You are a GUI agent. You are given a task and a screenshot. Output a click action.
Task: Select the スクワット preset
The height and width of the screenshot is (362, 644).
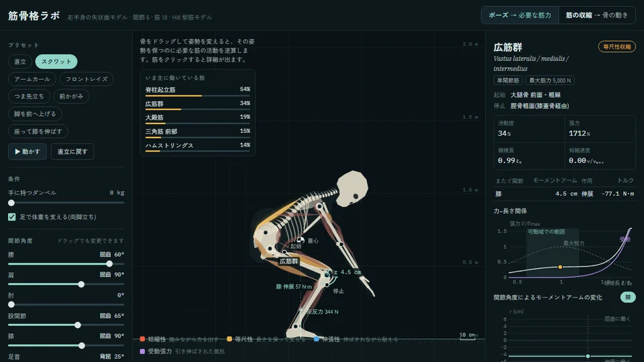click(56, 62)
